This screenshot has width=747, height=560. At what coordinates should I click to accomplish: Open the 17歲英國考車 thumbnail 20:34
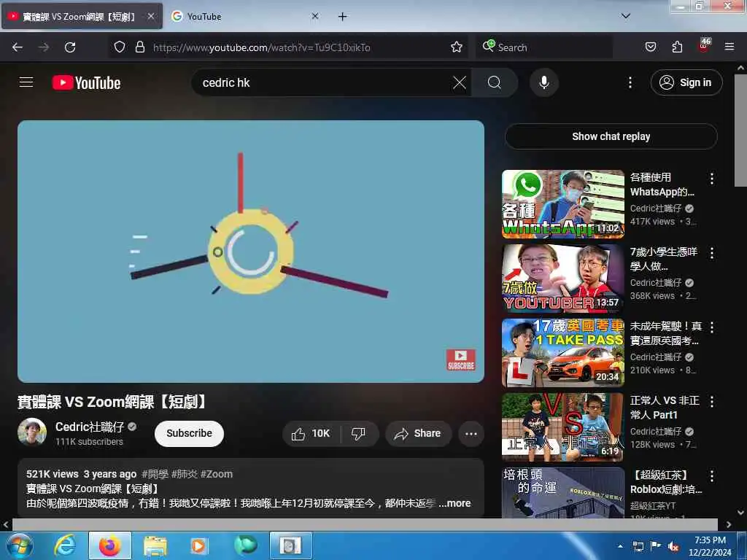(562, 353)
